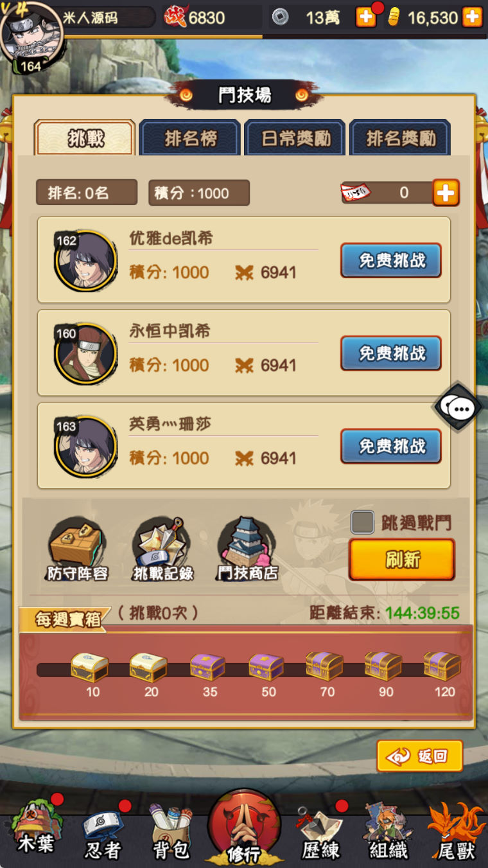The image size is (488, 868).
Task: Claim the weekly chest at 10
Action: click(x=89, y=667)
